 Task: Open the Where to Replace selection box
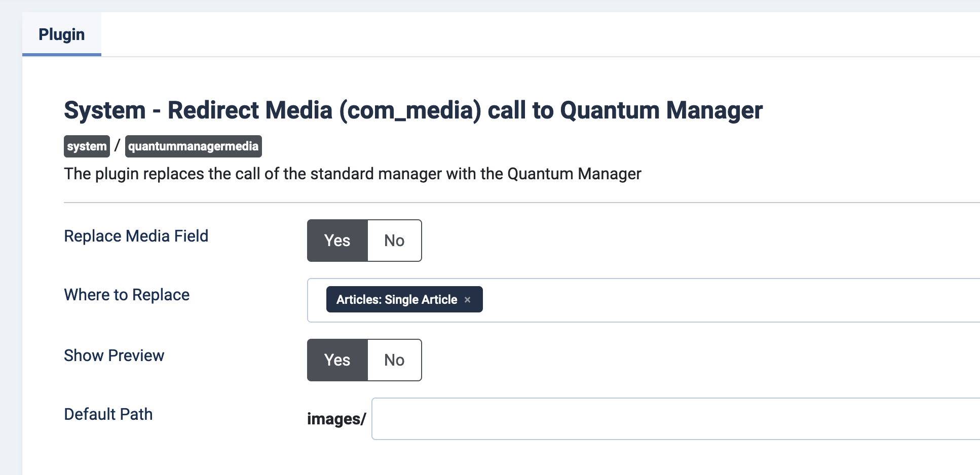[x=709, y=300]
